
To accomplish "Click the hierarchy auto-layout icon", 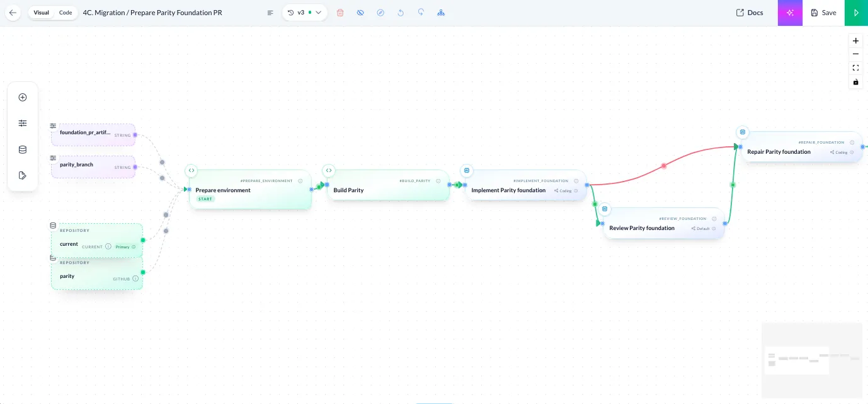I will coord(441,13).
